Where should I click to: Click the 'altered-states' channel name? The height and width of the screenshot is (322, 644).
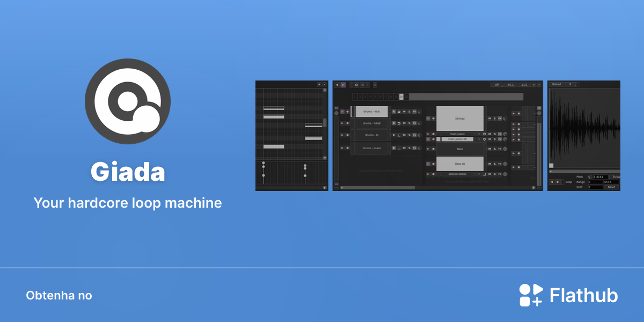pyautogui.click(x=457, y=174)
